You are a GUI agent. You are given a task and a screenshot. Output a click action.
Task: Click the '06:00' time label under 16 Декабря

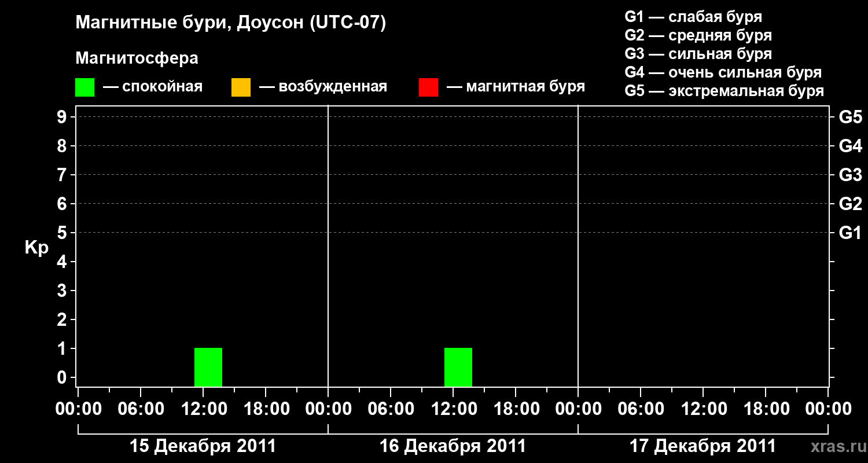click(391, 409)
